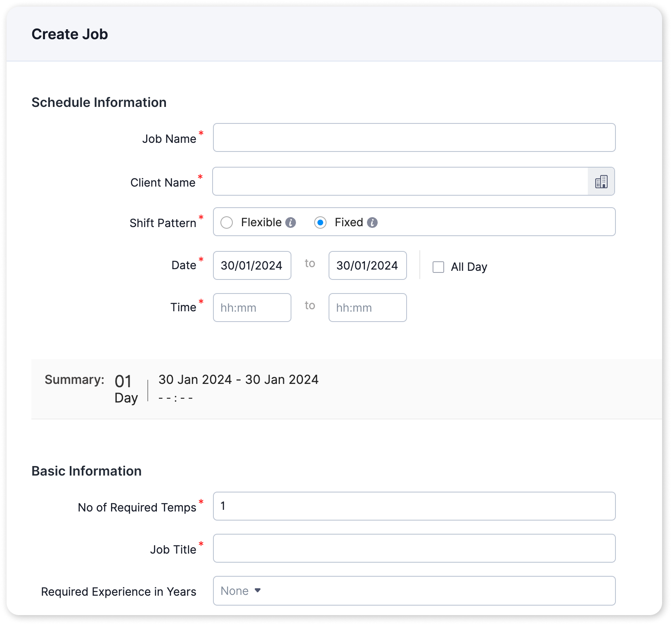
Task: Click info icon next to Flexible
Action: [291, 223]
